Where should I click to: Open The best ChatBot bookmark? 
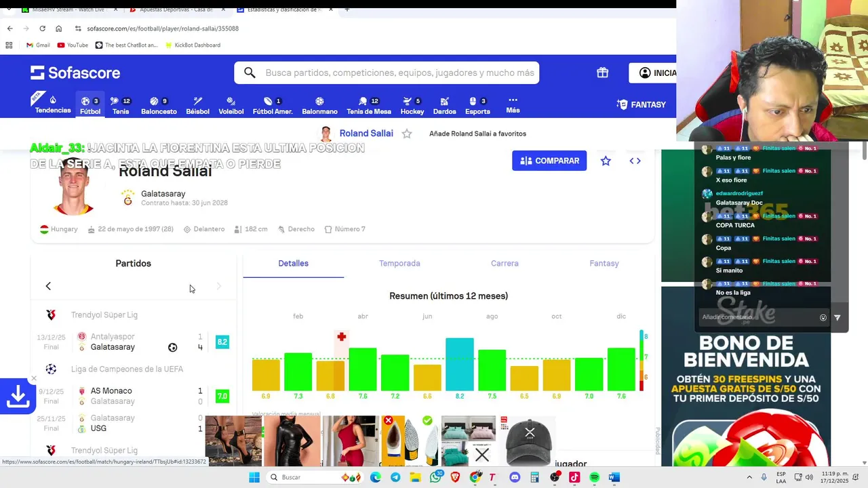click(x=126, y=45)
